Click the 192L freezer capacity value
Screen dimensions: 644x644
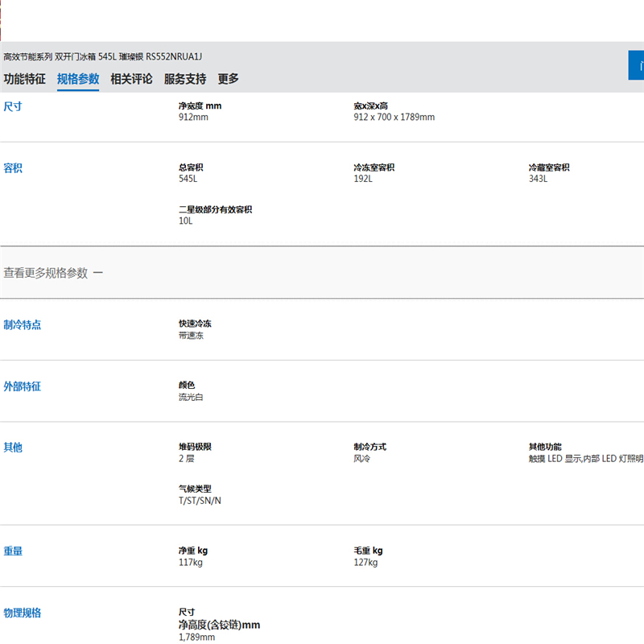(363, 179)
